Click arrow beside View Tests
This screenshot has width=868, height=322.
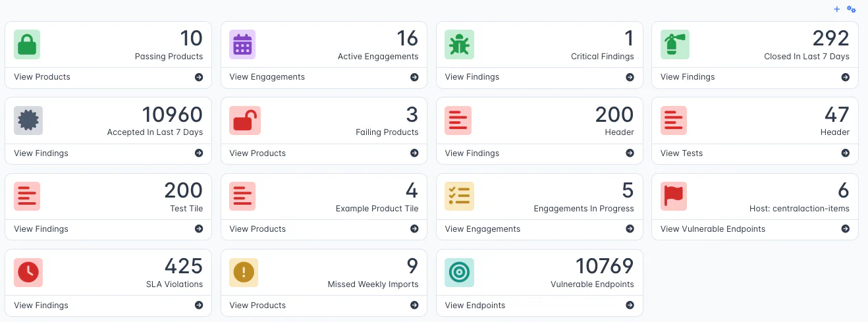point(845,153)
